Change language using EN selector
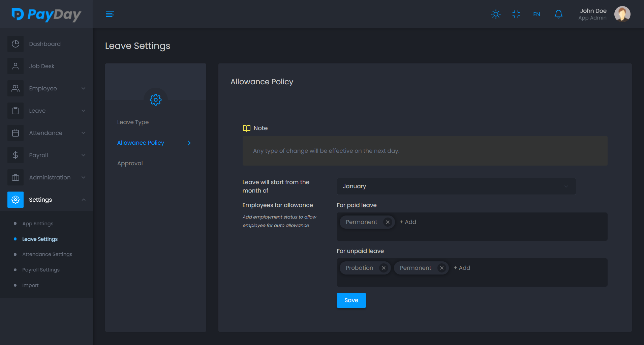Image resolution: width=644 pixels, height=345 pixels. (x=536, y=14)
